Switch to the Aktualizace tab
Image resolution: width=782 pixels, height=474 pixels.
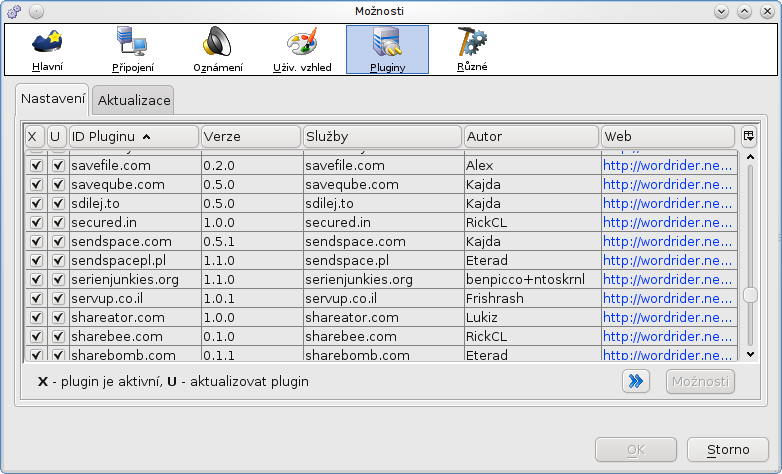(x=134, y=101)
